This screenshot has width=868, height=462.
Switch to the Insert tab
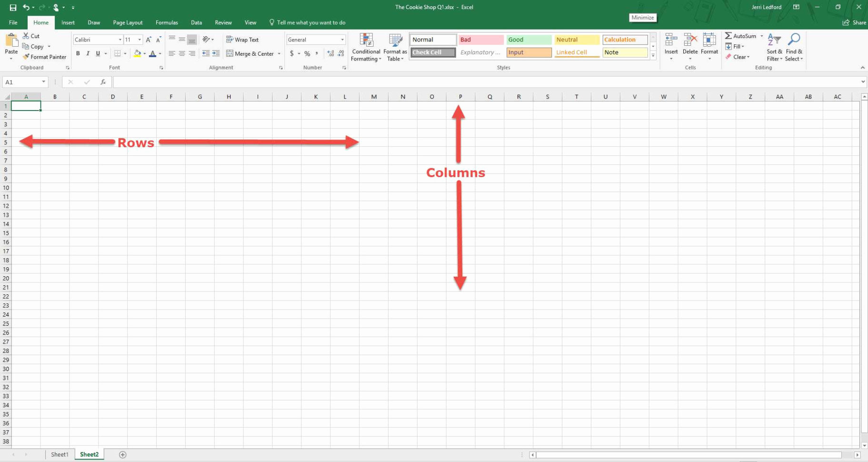tap(68, 23)
